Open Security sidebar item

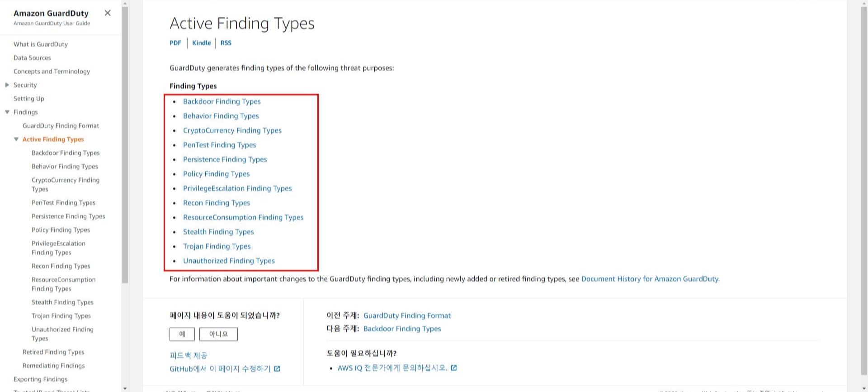click(25, 85)
